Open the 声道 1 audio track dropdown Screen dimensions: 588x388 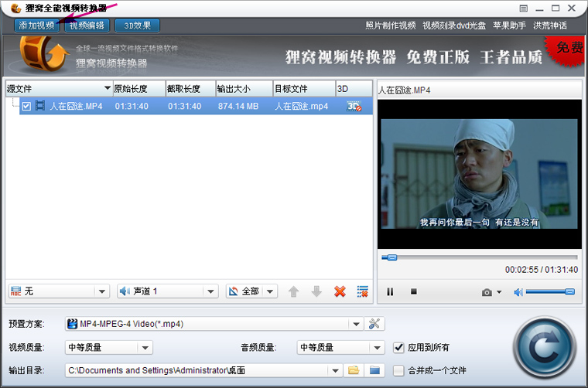coord(168,291)
